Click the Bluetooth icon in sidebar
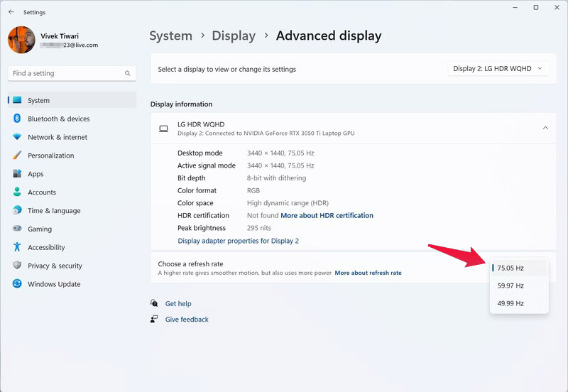568x392 pixels. coord(17,119)
